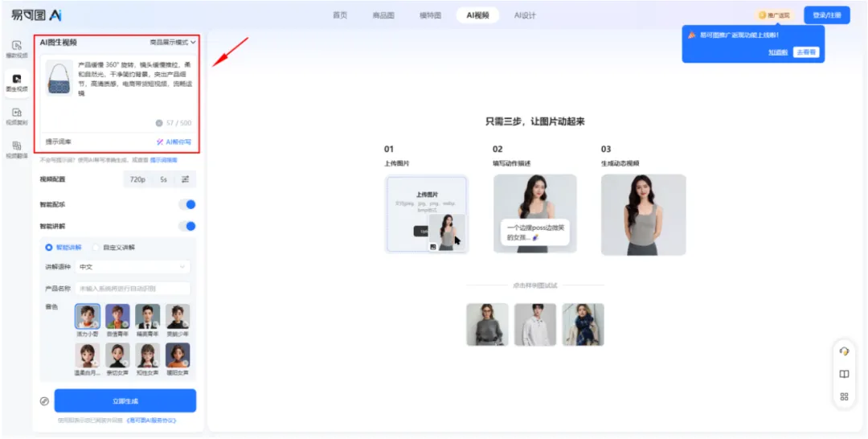Select the AI视频 tab
This screenshot has width=868, height=439.
coord(477,15)
